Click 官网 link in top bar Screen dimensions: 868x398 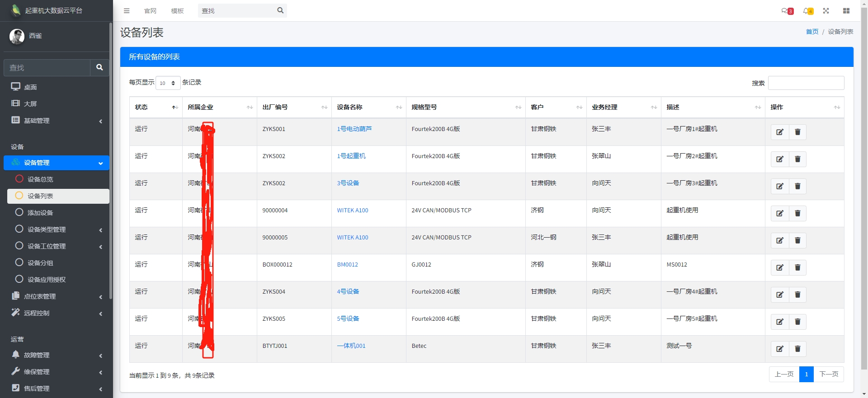(x=150, y=11)
